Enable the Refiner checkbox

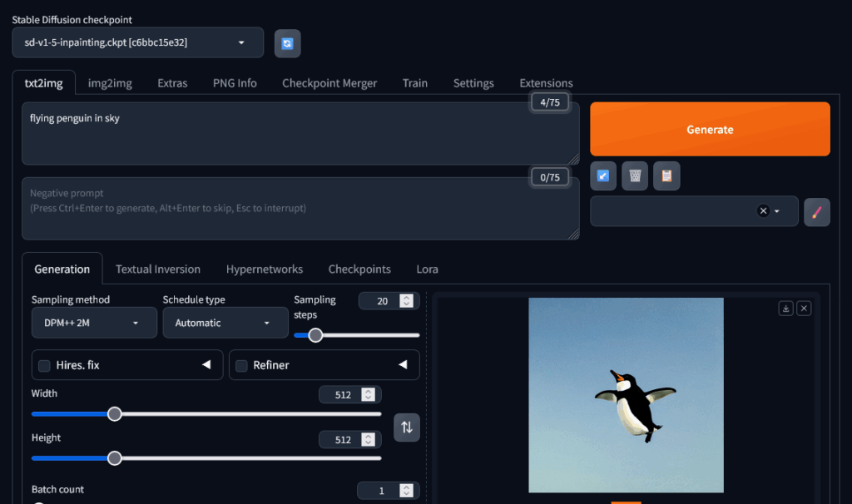(242, 365)
